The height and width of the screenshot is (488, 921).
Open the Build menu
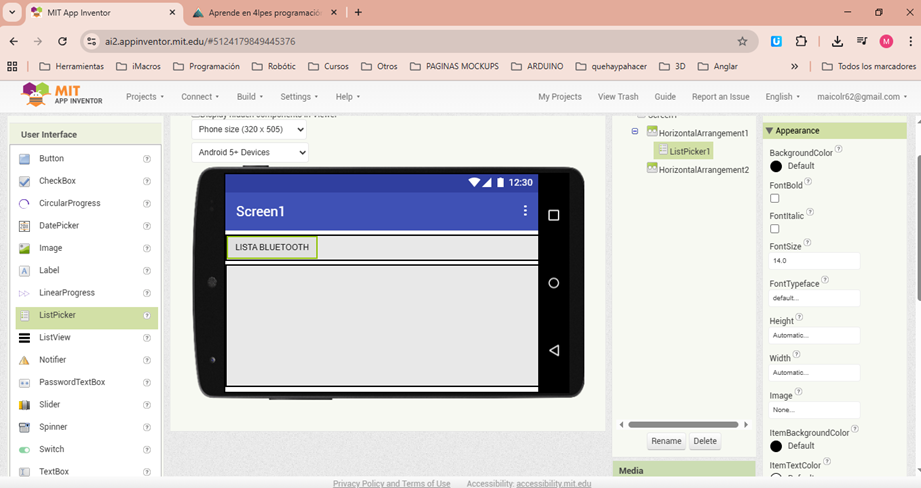250,97
